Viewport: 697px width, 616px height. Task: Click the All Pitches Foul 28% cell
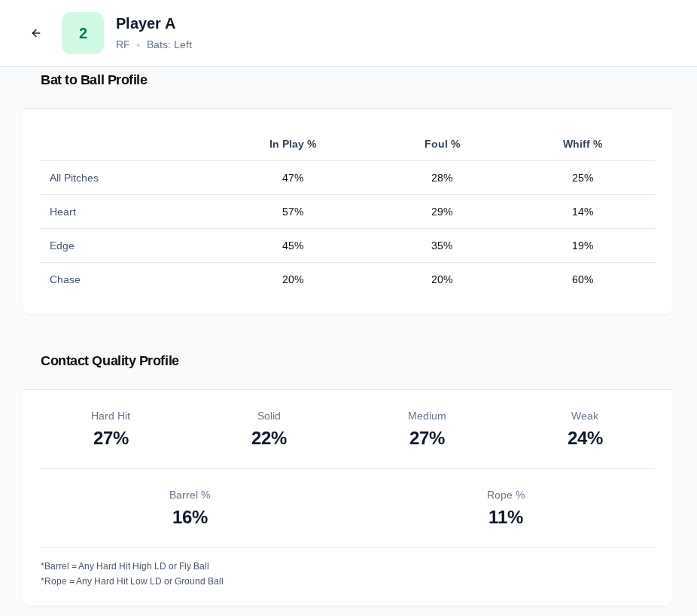point(442,178)
